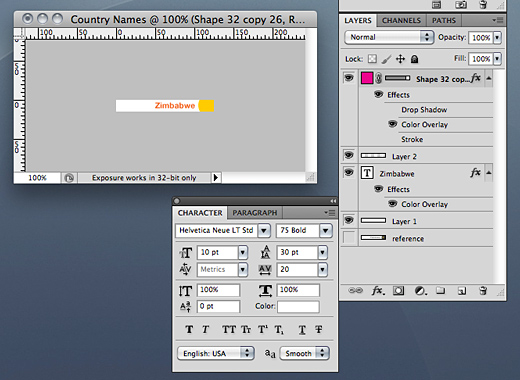The height and width of the screenshot is (380, 520).
Task: Apply Underline text style
Action: [x=302, y=330]
